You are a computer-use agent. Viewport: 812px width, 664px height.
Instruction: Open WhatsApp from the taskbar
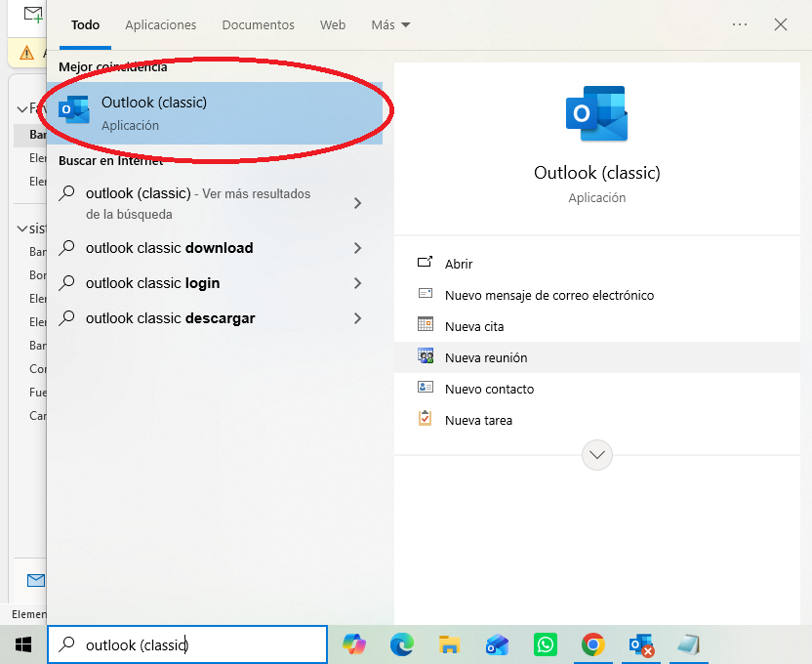[546, 644]
